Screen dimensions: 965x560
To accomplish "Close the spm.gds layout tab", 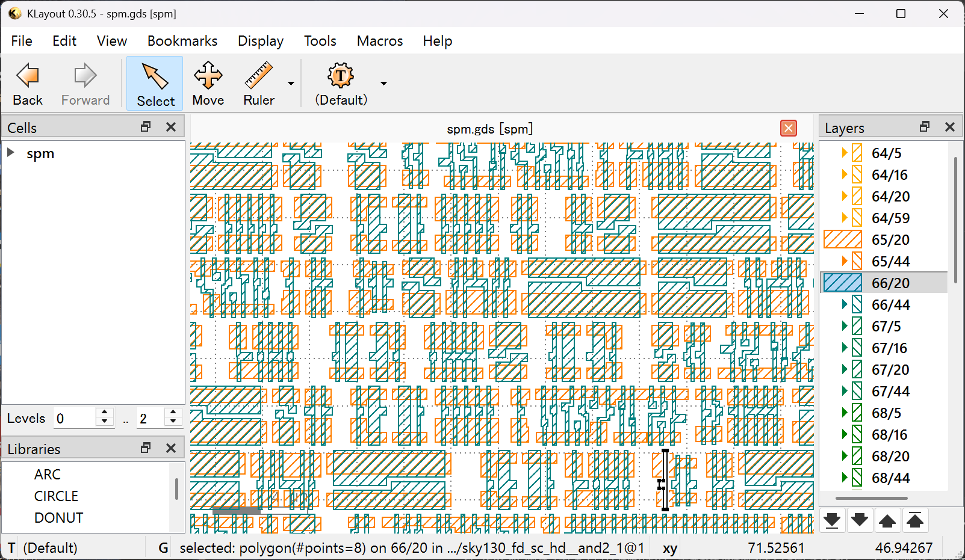I will 788,128.
